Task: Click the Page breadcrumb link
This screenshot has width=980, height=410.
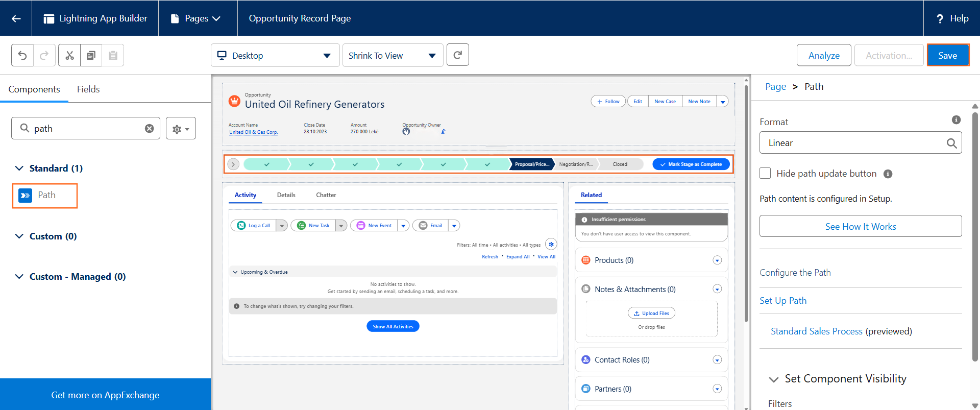Action: click(775, 87)
